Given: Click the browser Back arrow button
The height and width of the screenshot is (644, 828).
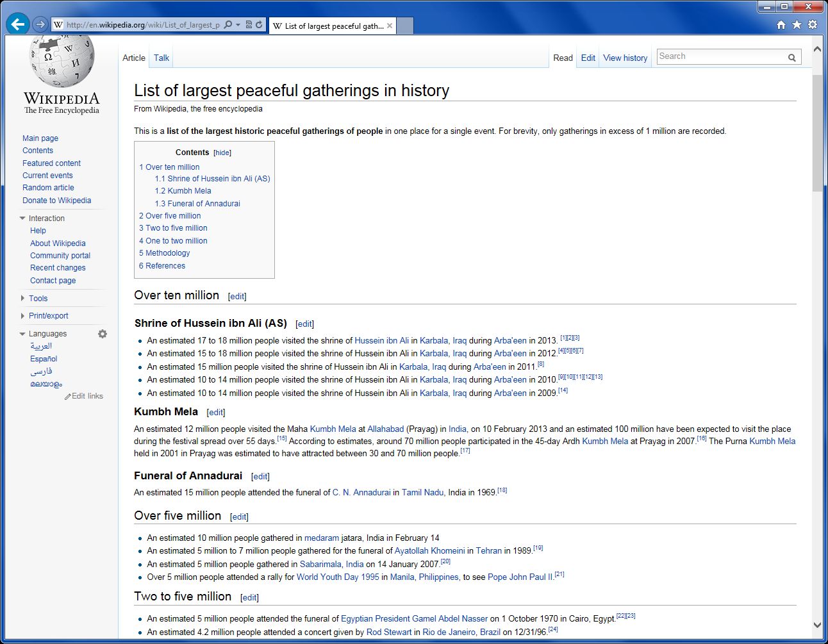Looking at the screenshot, I should [x=17, y=24].
